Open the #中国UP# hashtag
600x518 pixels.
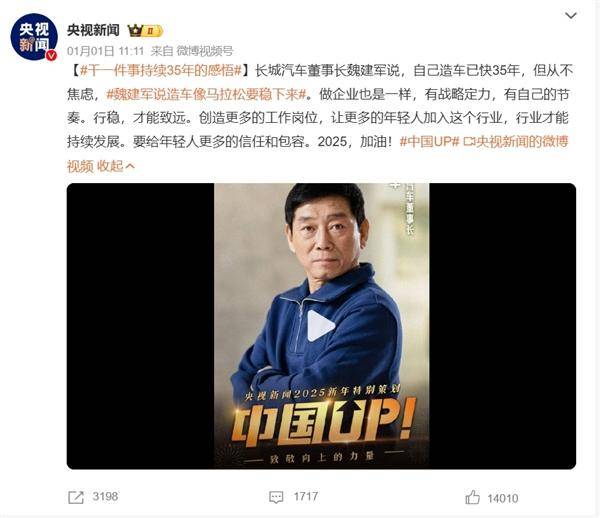(x=429, y=142)
